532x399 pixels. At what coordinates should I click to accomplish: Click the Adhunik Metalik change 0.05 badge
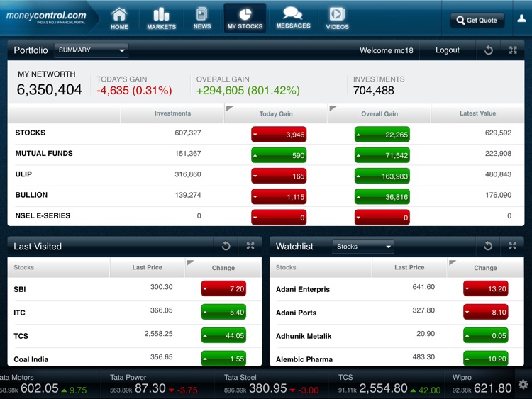pyautogui.click(x=486, y=335)
